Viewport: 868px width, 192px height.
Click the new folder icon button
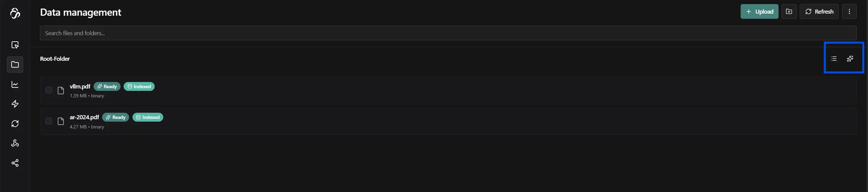pyautogui.click(x=789, y=12)
